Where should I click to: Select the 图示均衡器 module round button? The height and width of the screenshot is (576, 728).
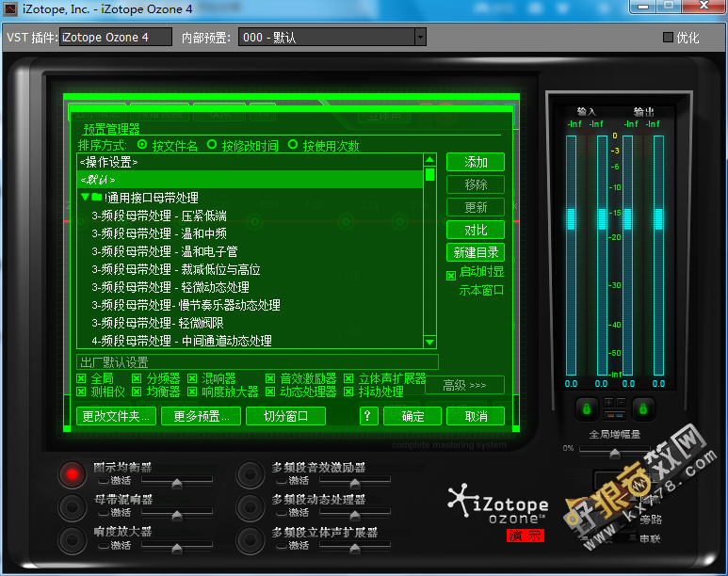pos(72,474)
